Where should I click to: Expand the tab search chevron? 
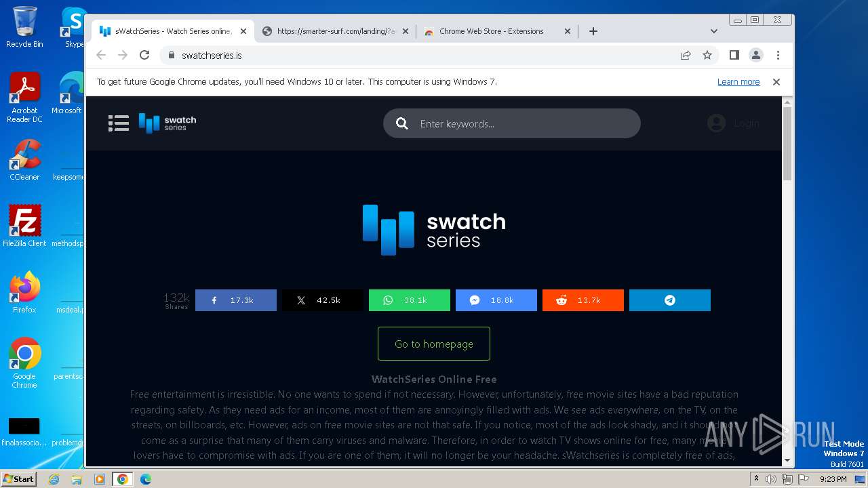pos(713,31)
